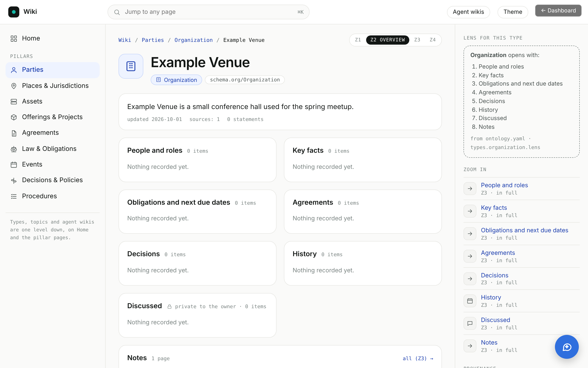This screenshot has width=588, height=368.
Task: Switch to the Z3 zoom level
Action: tap(417, 40)
